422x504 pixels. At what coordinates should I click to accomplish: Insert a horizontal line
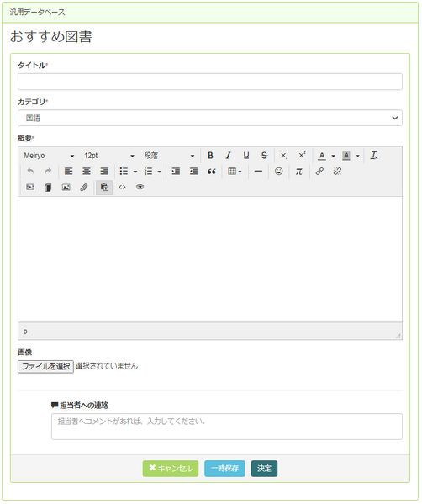pyautogui.click(x=258, y=172)
